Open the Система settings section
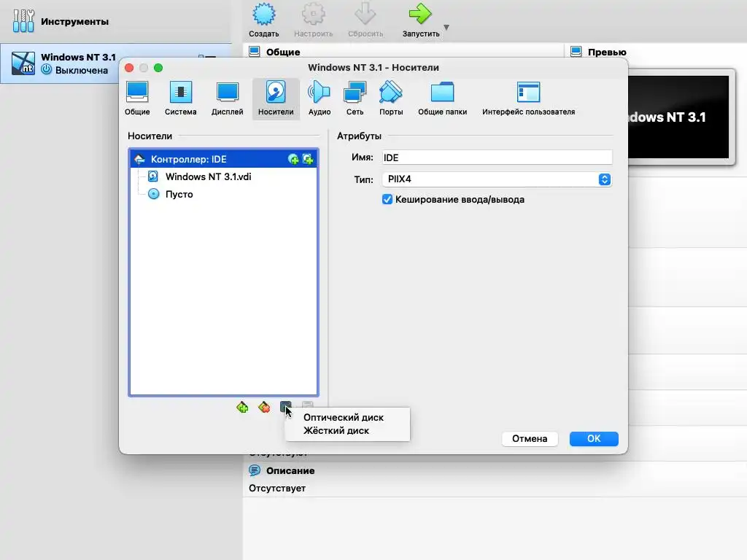The width and height of the screenshot is (747, 560). tap(181, 98)
